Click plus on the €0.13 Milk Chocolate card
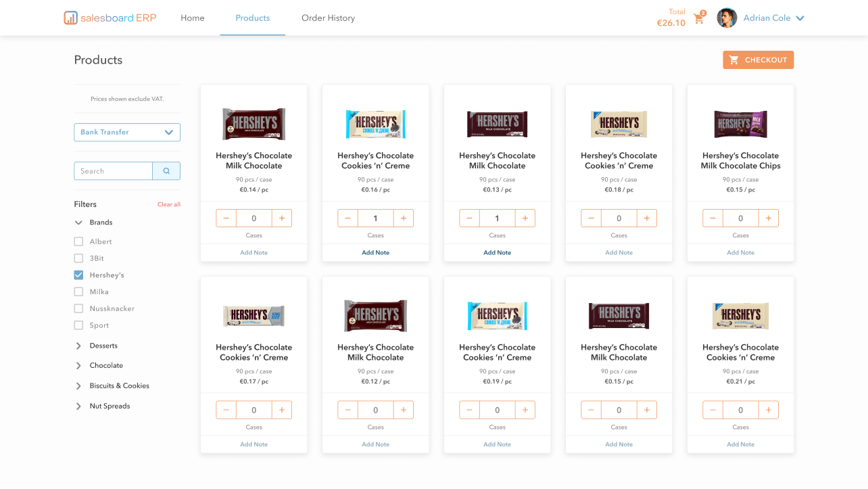The width and height of the screenshot is (868, 489). click(525, 218)
